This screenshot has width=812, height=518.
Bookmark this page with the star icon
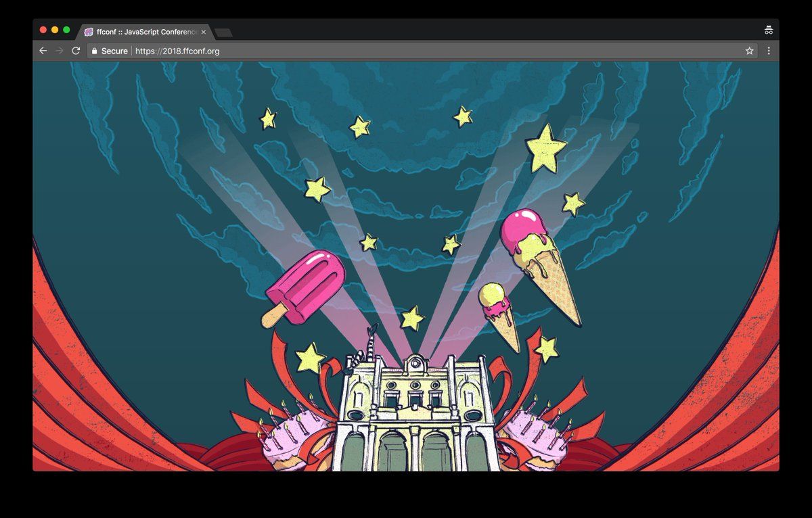click(749, 51)
